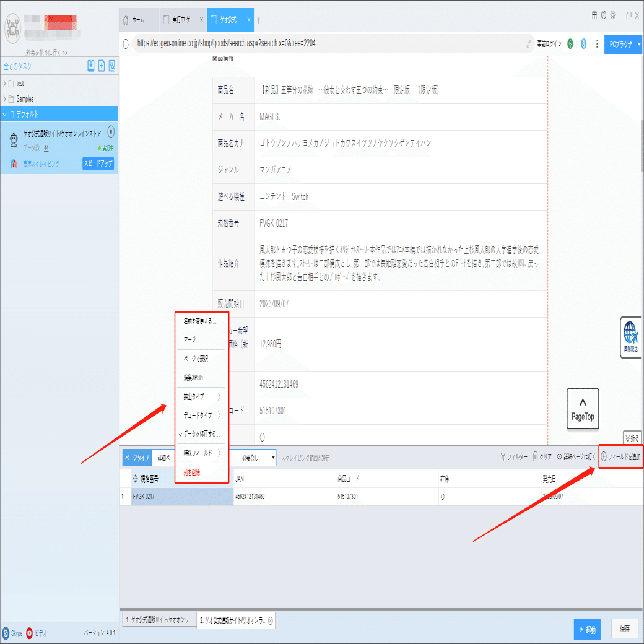This screenshot has width=644, height=644.
Task: Click the 規格番号 column settings icon
Action: [136, 479]
